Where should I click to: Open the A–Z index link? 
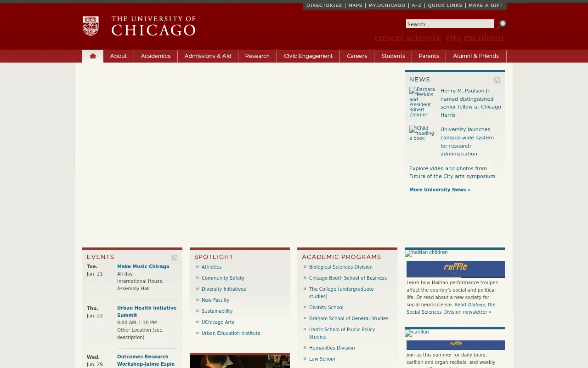417,6
